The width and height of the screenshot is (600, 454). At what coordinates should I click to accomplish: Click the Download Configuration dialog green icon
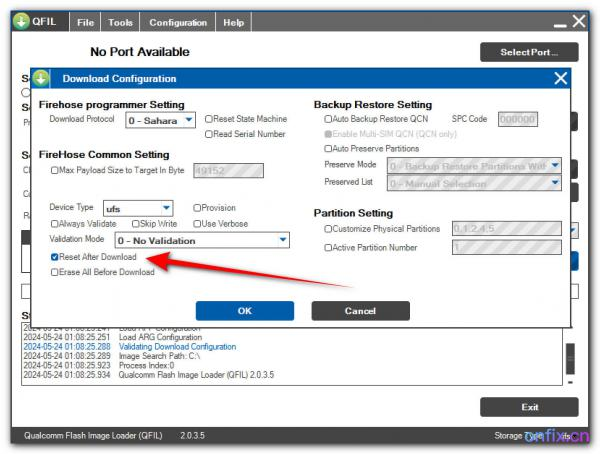coord(41,78)
